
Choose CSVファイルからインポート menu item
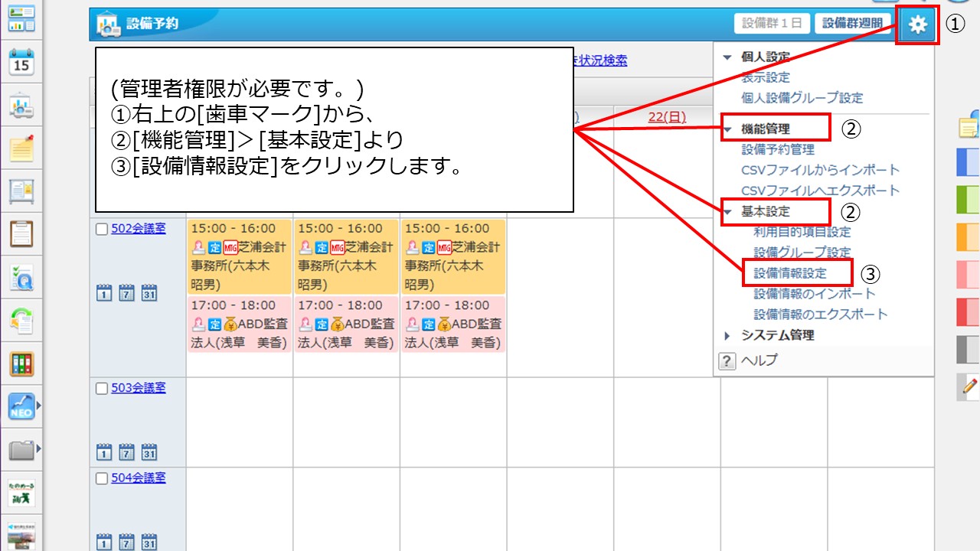[820, 170]
